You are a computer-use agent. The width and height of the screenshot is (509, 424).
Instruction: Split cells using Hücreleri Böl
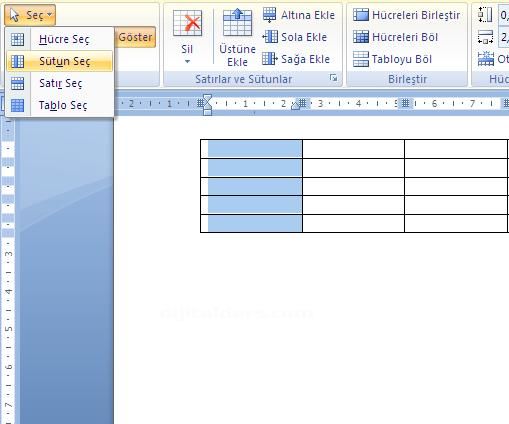[x=395, y=37]
